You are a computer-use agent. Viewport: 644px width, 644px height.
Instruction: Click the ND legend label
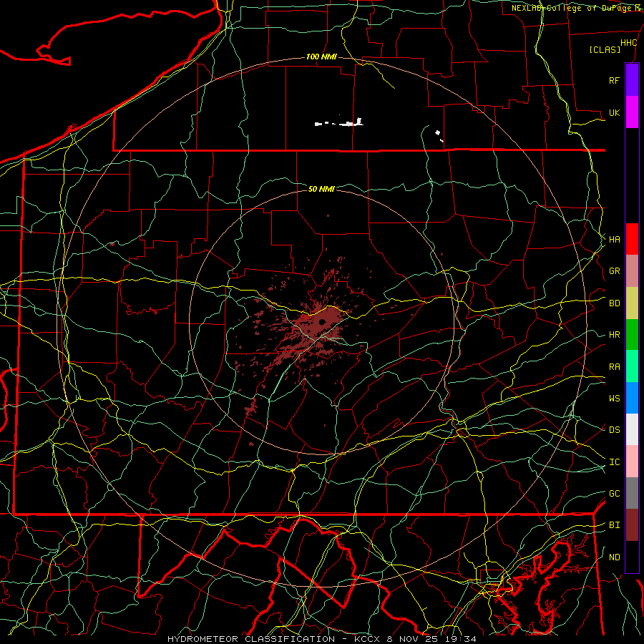point(614,557)
